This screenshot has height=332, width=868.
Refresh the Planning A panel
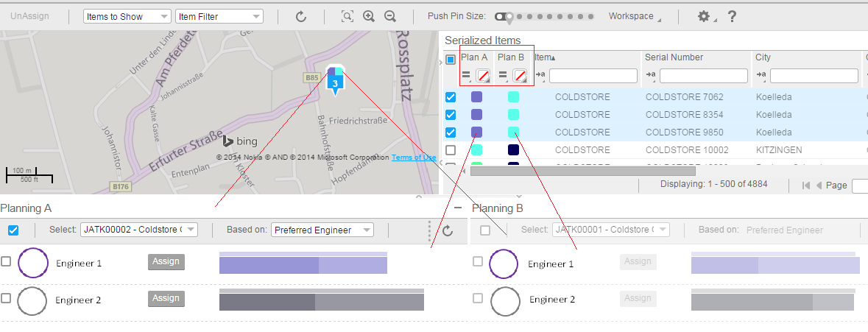448,230
